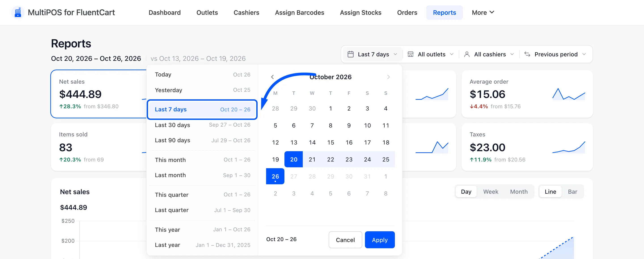Choose the This year preset
The width and height of the screenshot is (644, 259).
[202, 229]
